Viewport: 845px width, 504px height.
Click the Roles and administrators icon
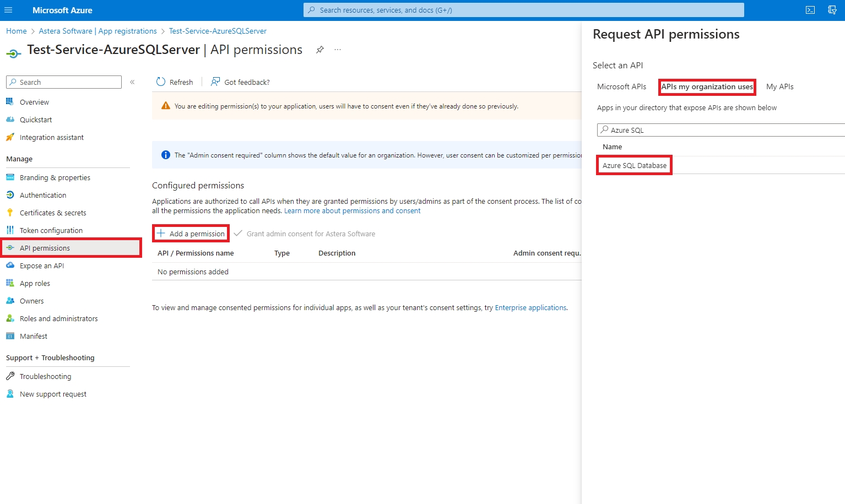point(10,318)
